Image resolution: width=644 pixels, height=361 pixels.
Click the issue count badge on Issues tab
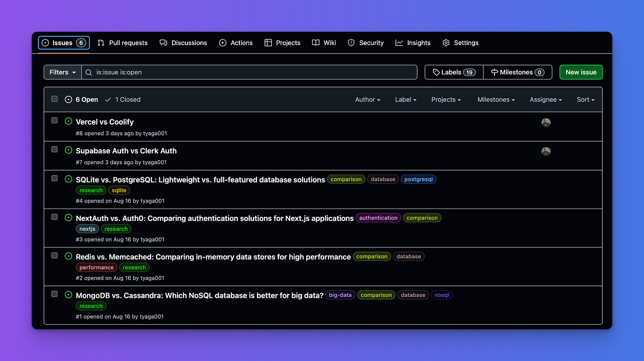pos(81,43)
